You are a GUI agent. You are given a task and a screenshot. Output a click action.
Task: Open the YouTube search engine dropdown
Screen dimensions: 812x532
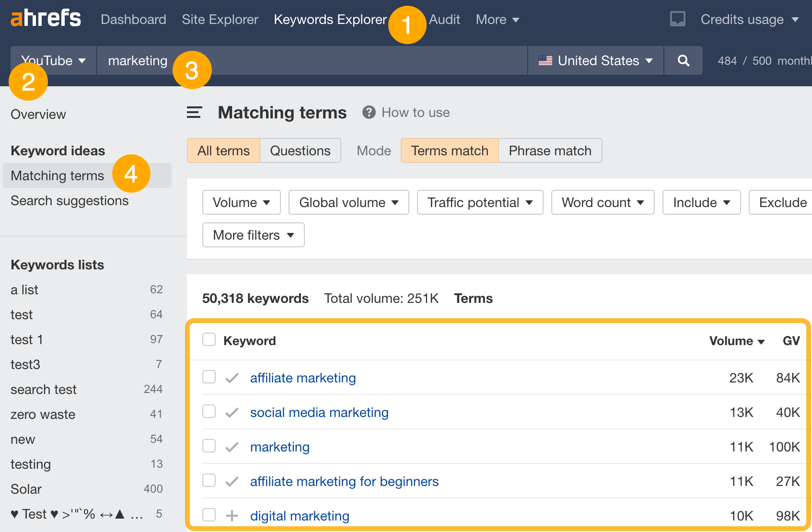pos(53,60)
